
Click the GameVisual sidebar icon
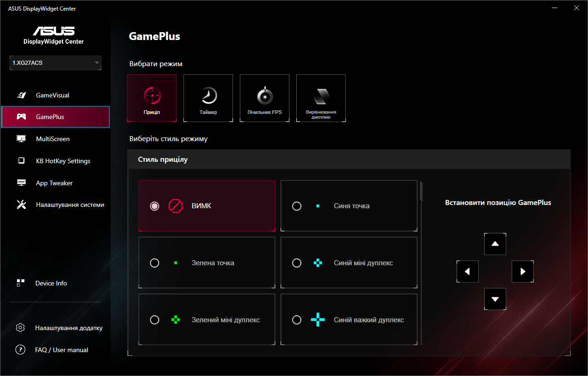21,95
